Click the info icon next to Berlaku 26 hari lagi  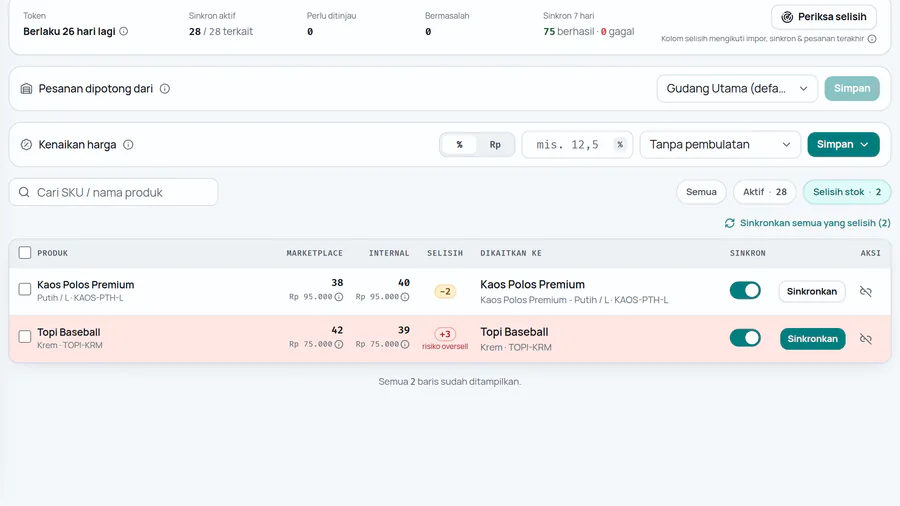tap(123, 32)
